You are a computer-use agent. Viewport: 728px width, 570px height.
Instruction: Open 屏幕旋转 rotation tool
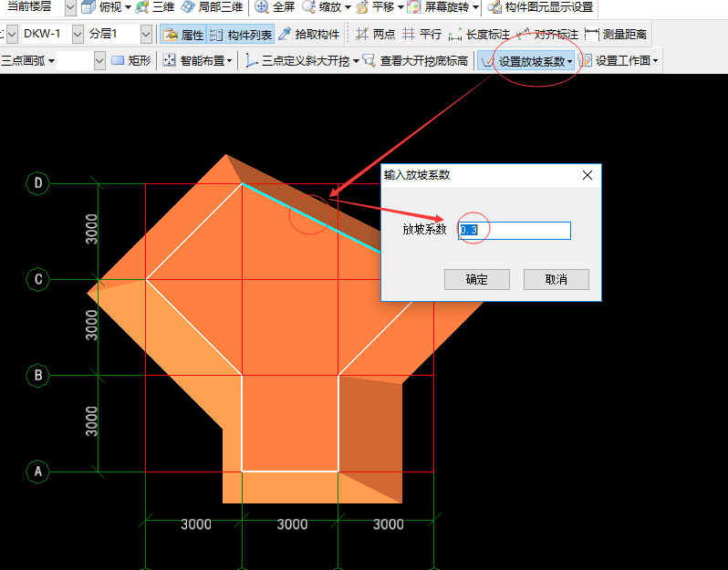click(x=439, y=7)
